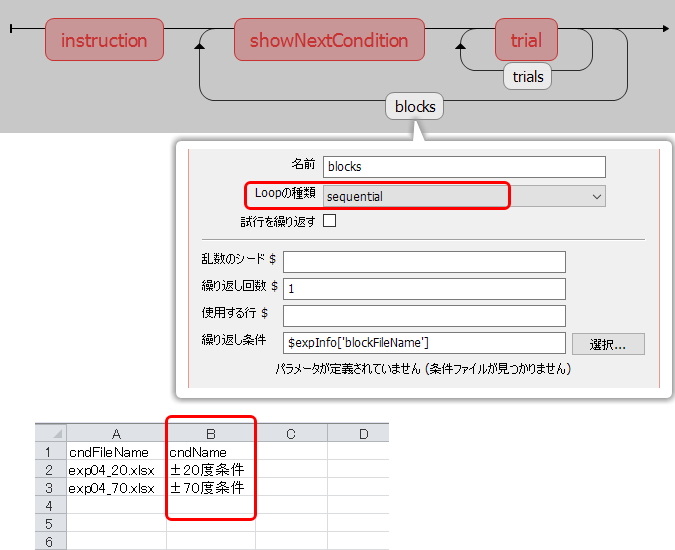Click the 乱数のシード input field
The image size is (675, 550).
point(424,262)
